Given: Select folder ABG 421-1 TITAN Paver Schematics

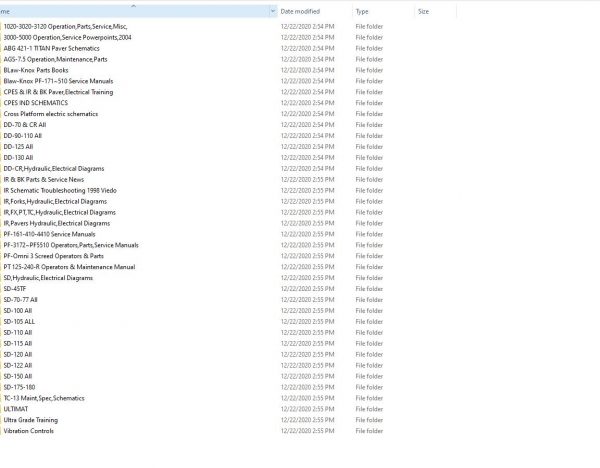Looking at the screenshot, I should pos(51,48).
